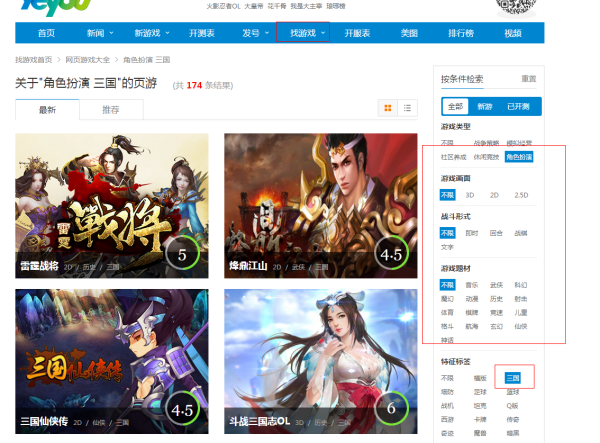The width and height of the screenshot is (600, 443).
Task: Select 卡牌 feature tag
Action: (x=480, y=419)
